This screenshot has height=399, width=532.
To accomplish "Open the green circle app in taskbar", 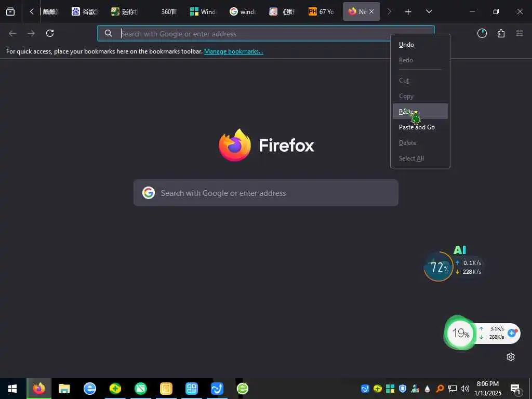I will tap(141, 389).
